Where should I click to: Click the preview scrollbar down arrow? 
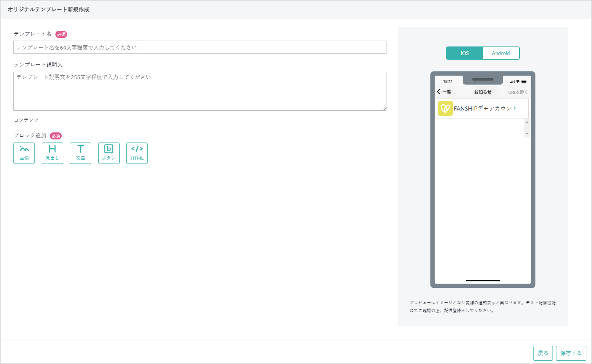pyautogui.click(x=527, y=134)
